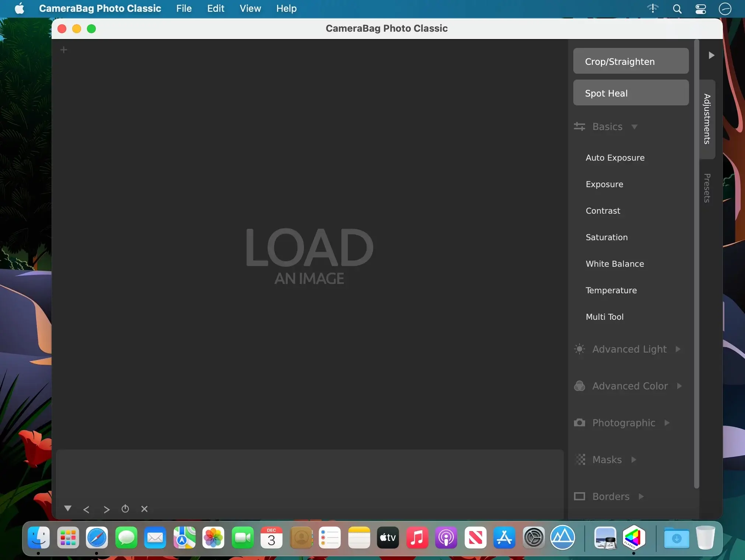
Task: Open the Trash in the Dock
Action: tap(705, 538)
